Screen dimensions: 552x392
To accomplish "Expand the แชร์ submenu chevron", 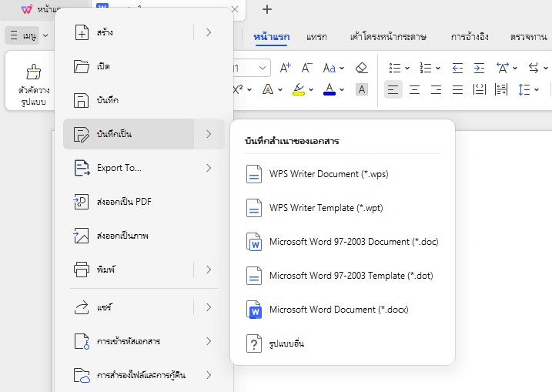I will point(209,307).
